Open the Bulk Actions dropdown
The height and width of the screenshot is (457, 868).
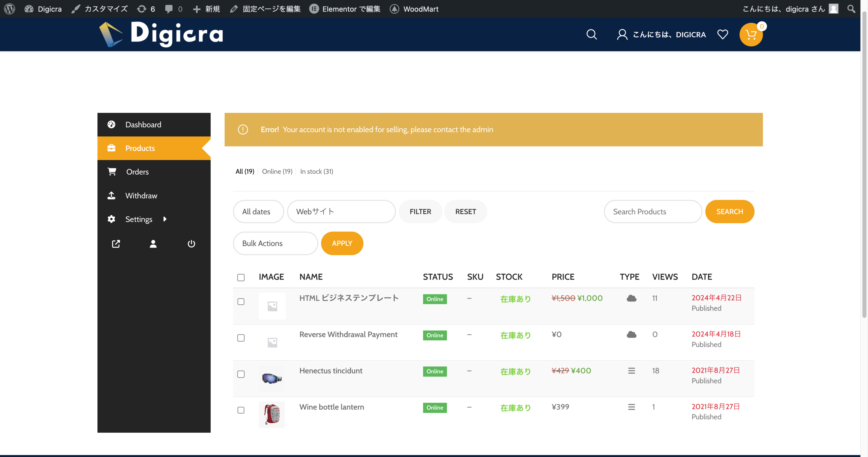point(275,243)
